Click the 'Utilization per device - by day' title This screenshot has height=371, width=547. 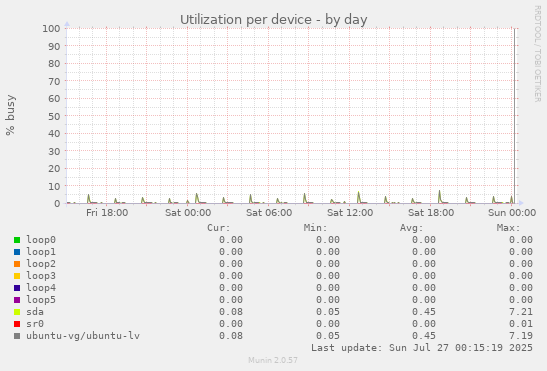point(274,20)
